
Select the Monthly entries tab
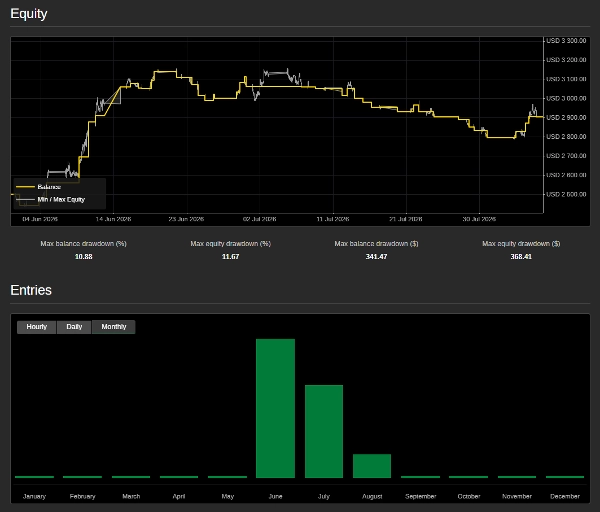pos(114,327)
